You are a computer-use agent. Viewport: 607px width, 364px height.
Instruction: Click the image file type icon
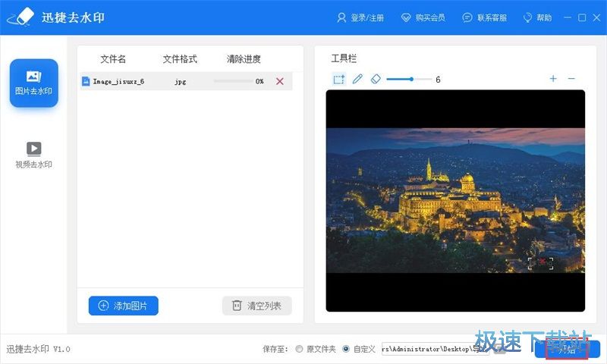pos(86,81)
